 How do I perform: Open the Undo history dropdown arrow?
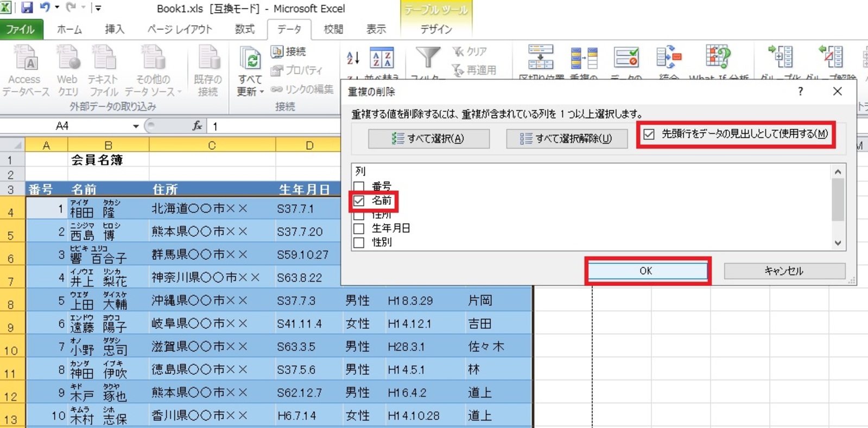pyautogui.click(x=56, y=8)
